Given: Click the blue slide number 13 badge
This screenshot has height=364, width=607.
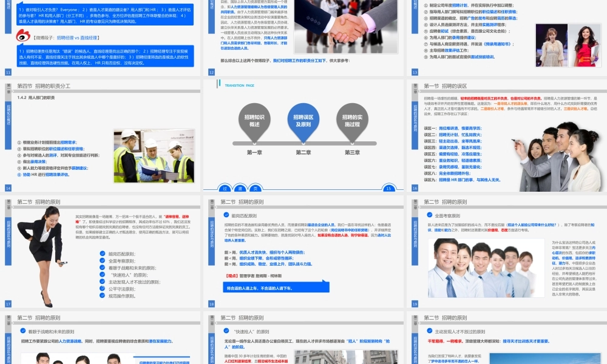Looking at the screenshot, I should click(415, 72).
